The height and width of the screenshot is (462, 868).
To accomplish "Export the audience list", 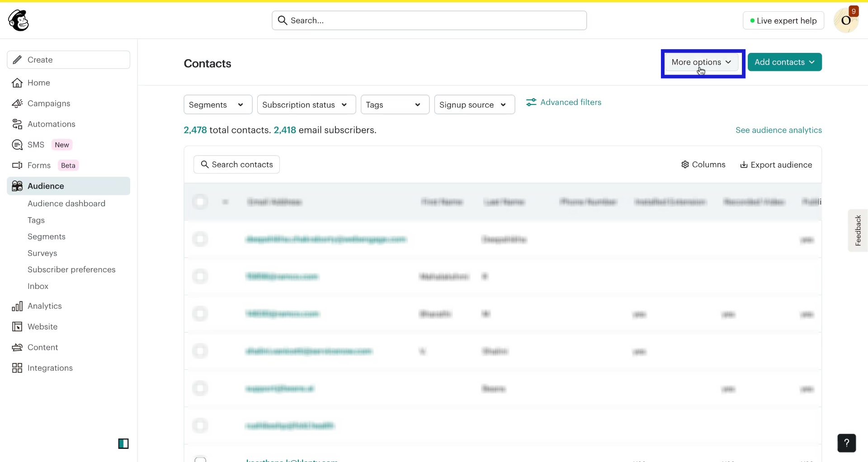I will coord(776,165).
